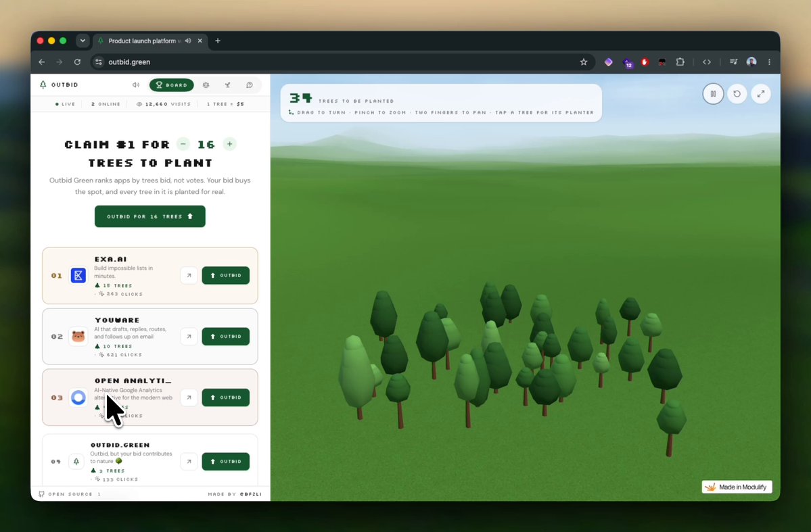The height and width of the screenshot is (532, 811).
Task: Open Youware external link arrow
Action: [x=189, y=337]
